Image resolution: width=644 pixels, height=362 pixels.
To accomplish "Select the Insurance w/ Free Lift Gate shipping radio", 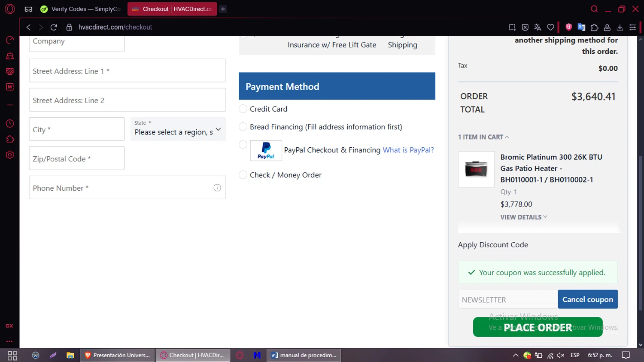I will tap(243, 37).
